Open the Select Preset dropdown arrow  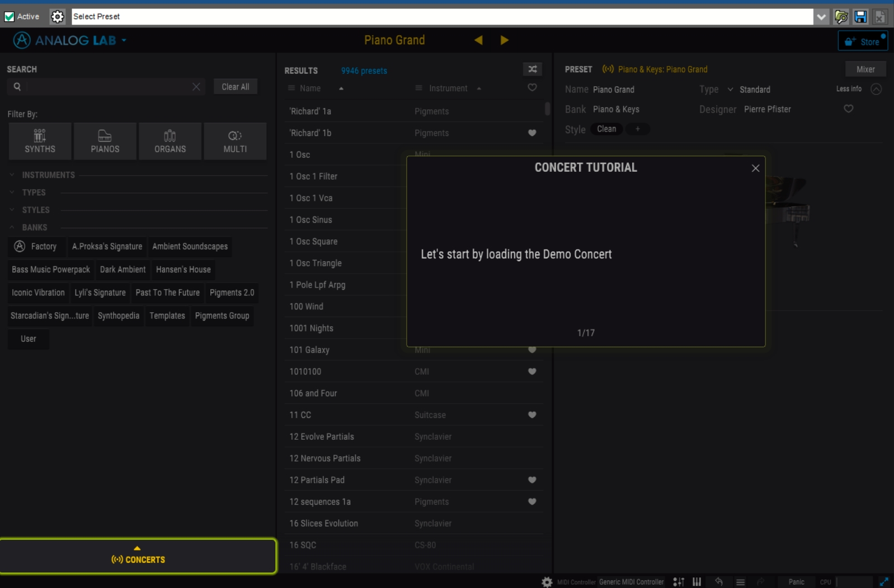(821, 17)
